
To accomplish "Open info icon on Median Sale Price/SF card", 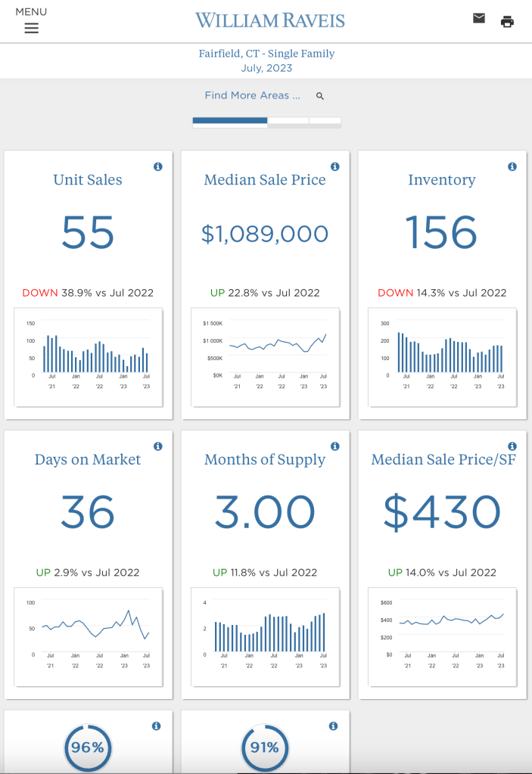I will [512, 446].
